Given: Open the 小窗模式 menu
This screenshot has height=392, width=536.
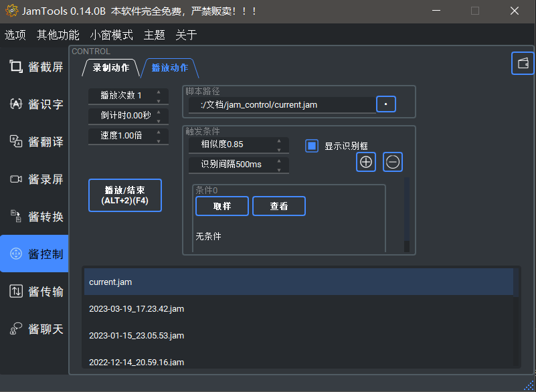Looking at the screenshot, I should point(112,35).
